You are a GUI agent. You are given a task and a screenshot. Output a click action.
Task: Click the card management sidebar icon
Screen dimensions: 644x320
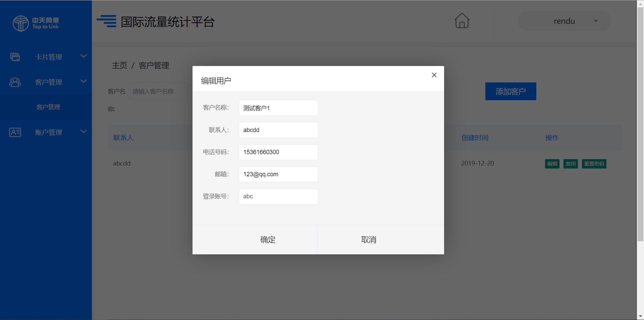click(x=15, y=57)
